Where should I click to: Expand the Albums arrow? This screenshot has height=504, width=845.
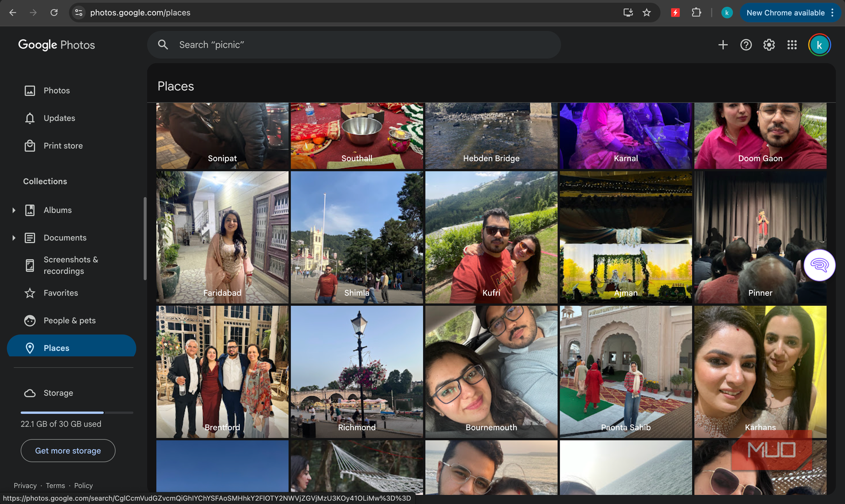(x=14, y=211)
